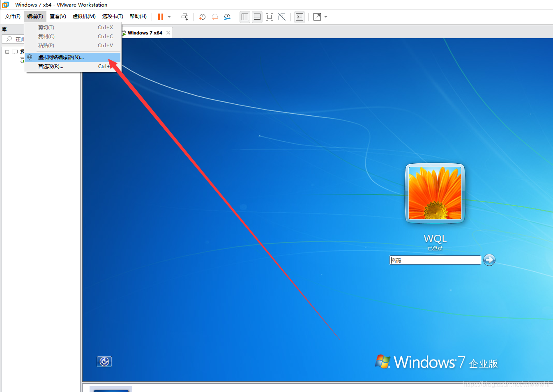553x392 pixels.
Task: Open the snapshot manager icon
Action: 227,17
